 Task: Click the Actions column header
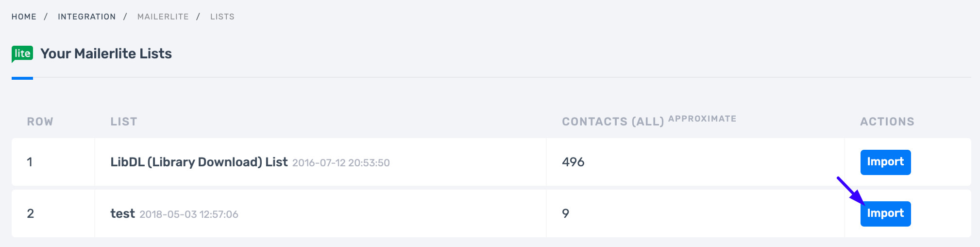point(887,122)
